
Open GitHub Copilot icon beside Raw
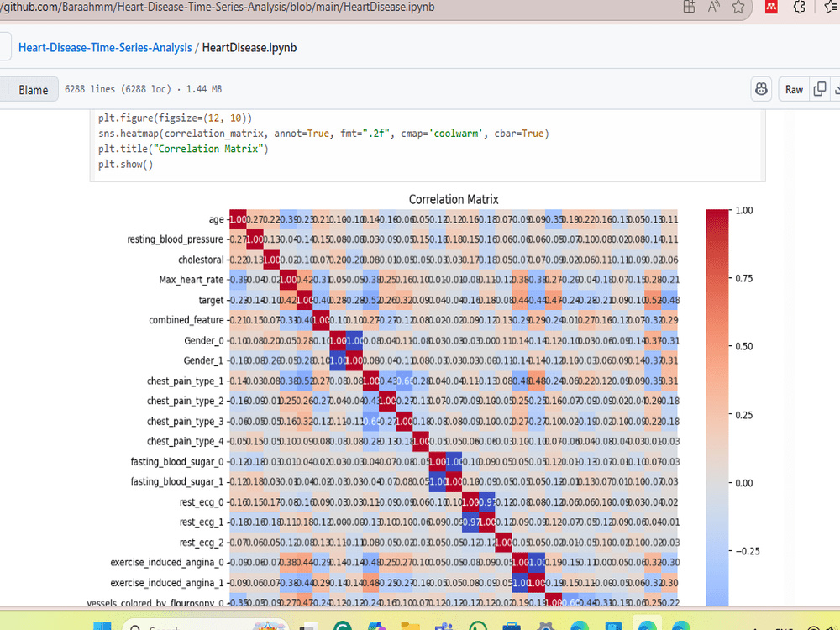[x=761, y=89]
